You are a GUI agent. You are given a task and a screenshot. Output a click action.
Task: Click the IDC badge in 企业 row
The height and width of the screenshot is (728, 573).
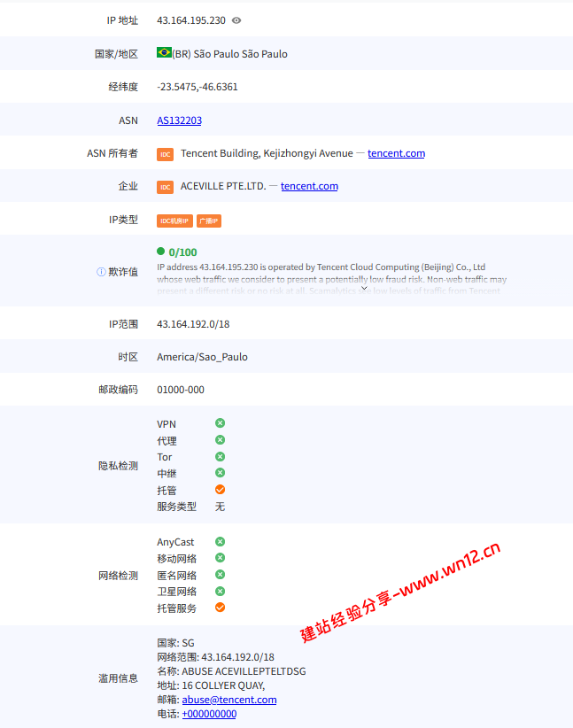(166, 187)
